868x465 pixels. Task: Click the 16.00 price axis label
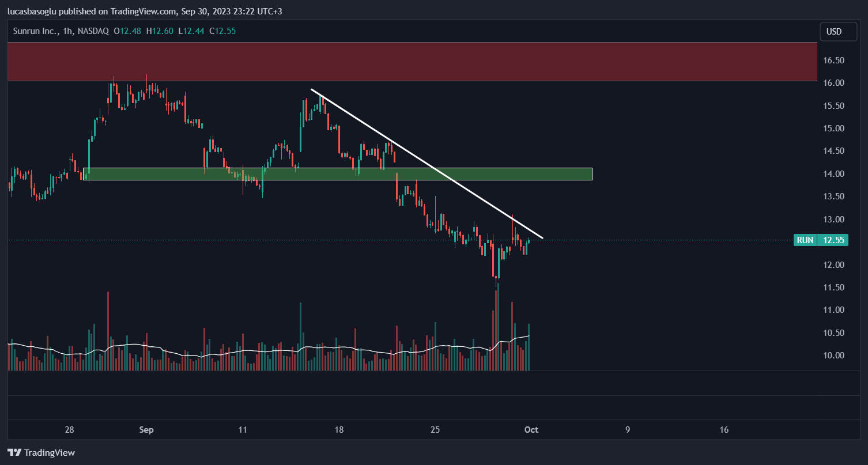[x=834, y=83]
